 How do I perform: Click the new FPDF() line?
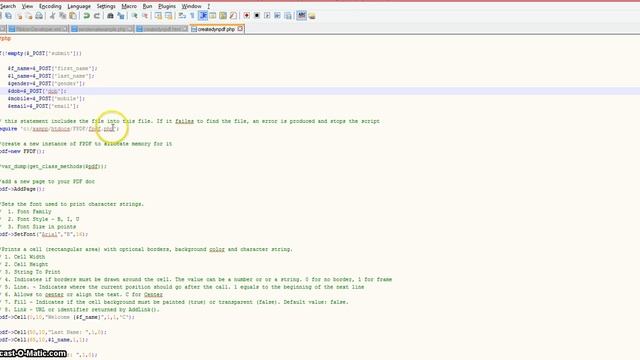tap(22, 151)
